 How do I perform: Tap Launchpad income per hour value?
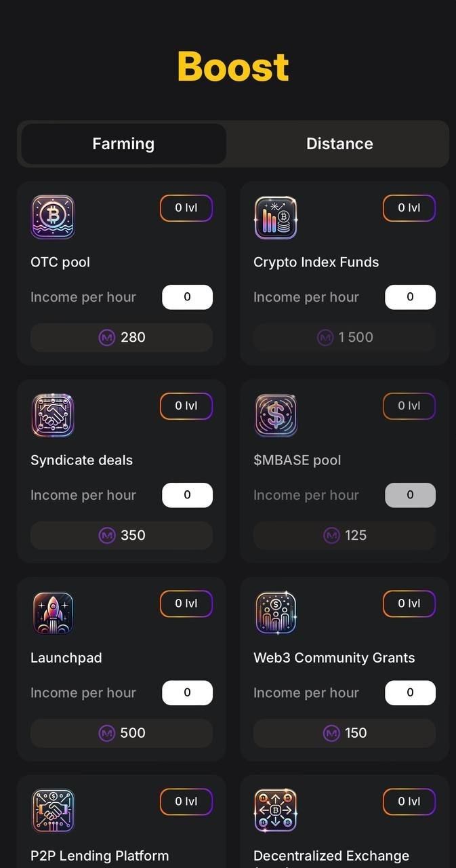click(x=187, y=693)
